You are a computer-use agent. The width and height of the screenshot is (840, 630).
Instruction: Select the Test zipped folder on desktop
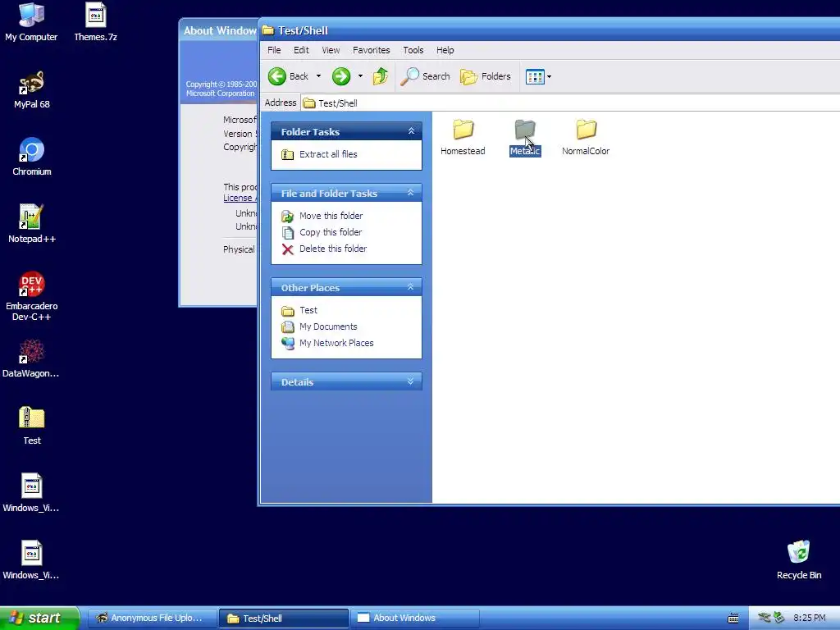coord(32,426)
